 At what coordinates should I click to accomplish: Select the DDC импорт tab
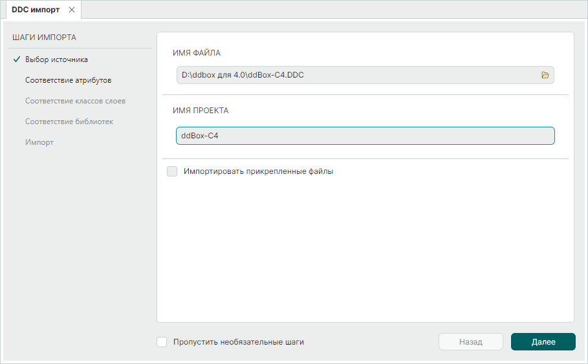pyautogui.click(x=36, y=10)
